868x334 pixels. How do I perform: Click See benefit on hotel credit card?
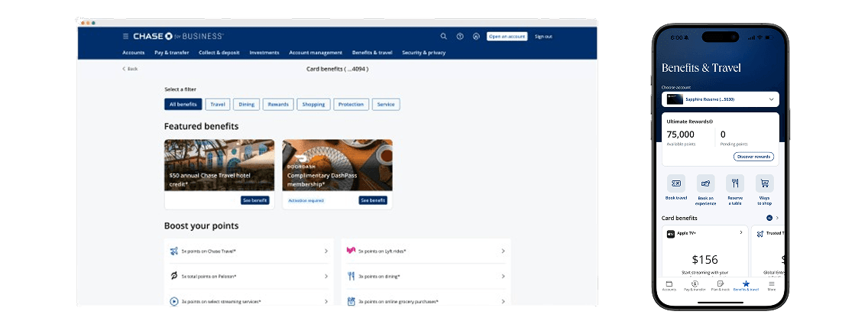click(254, 200)
